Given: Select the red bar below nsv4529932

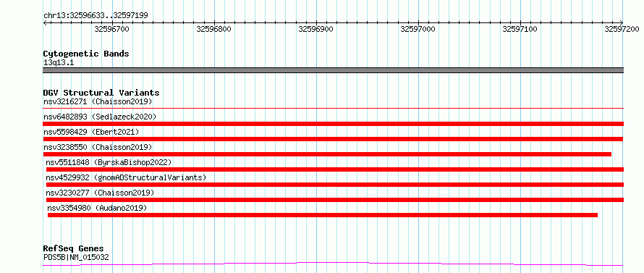Looking at the screenshot, I should (x=335, y=185).
